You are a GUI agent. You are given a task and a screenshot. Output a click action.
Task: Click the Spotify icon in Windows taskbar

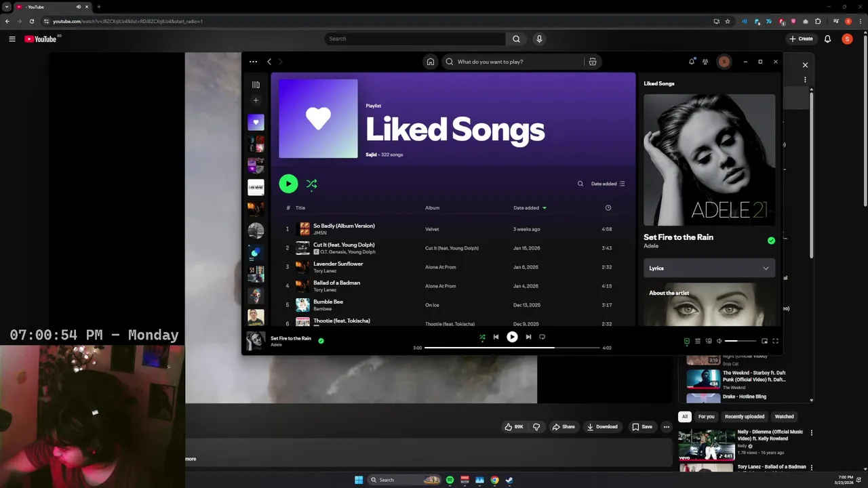pos(450,480)
